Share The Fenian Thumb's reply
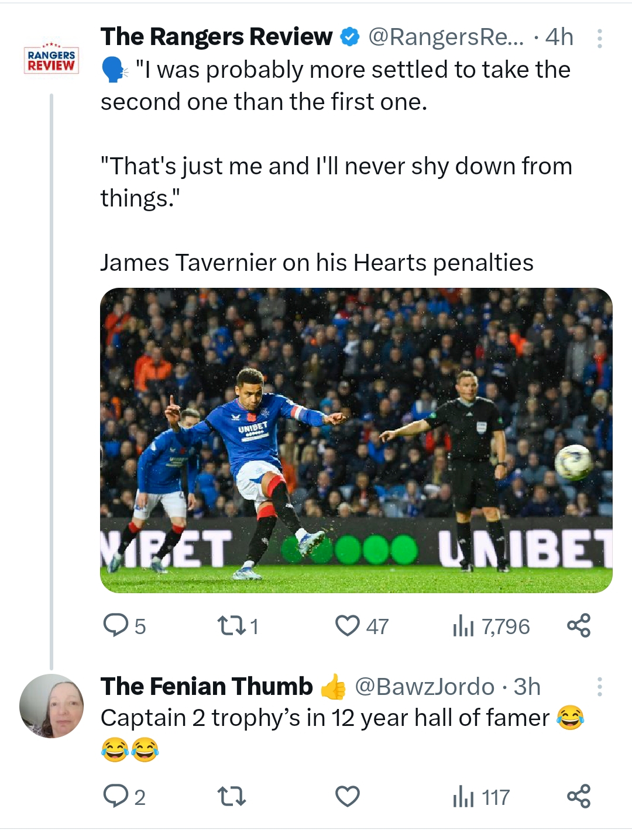Screen dimensions: 632x840 [x=579, y=796]
